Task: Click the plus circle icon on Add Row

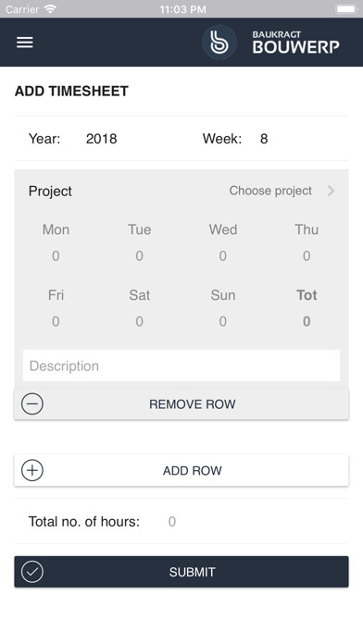Action: coord(32,470)
